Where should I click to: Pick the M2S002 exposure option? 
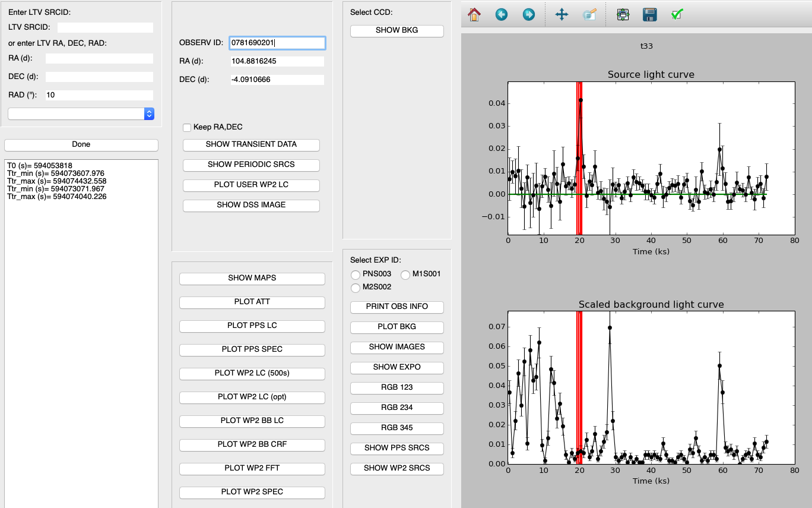pyautogui.click(x=356, y=288)
